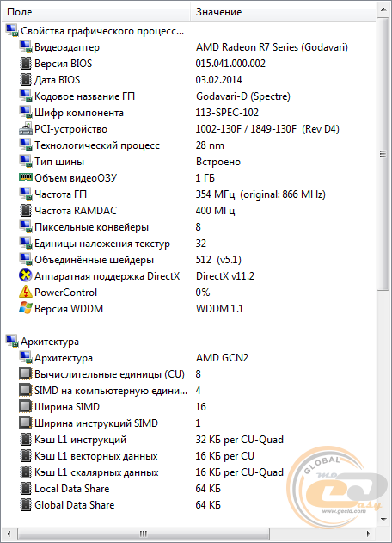Screen dimensions: 392x543
Task: Click the PCI-устройство card icon
Action: coord(26,129)
